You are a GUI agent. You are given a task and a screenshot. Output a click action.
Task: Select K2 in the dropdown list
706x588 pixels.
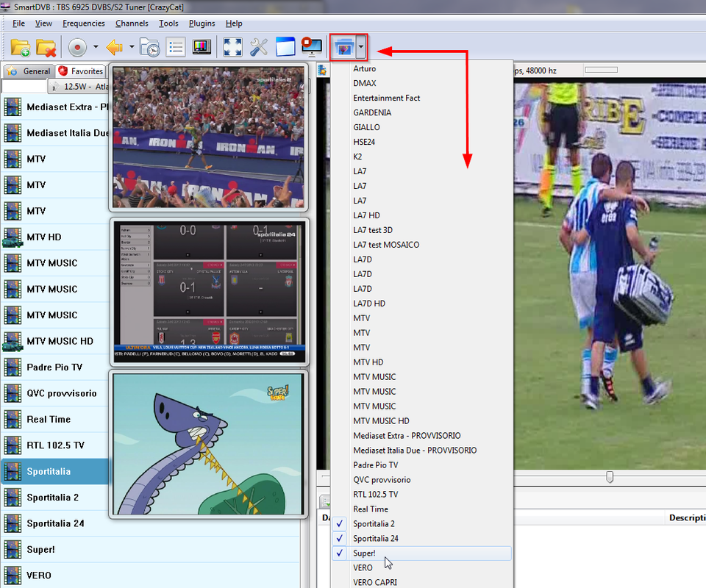tap(421, 157)
